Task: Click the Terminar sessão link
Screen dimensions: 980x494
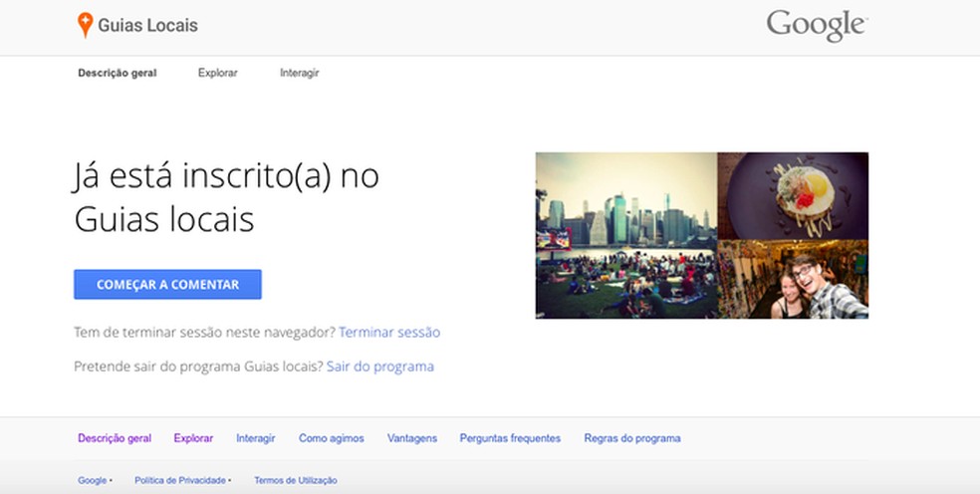Action: click(389, 332)
